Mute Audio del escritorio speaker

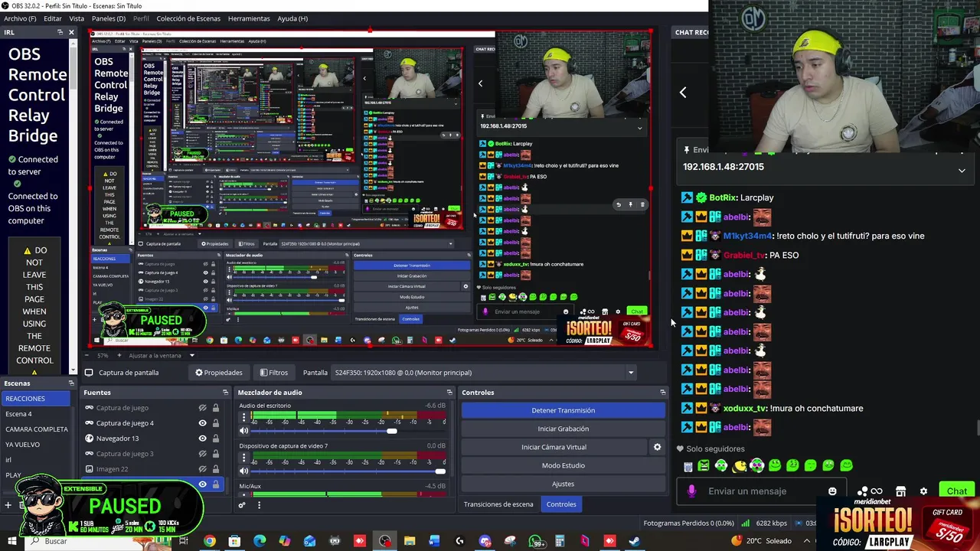243,431
